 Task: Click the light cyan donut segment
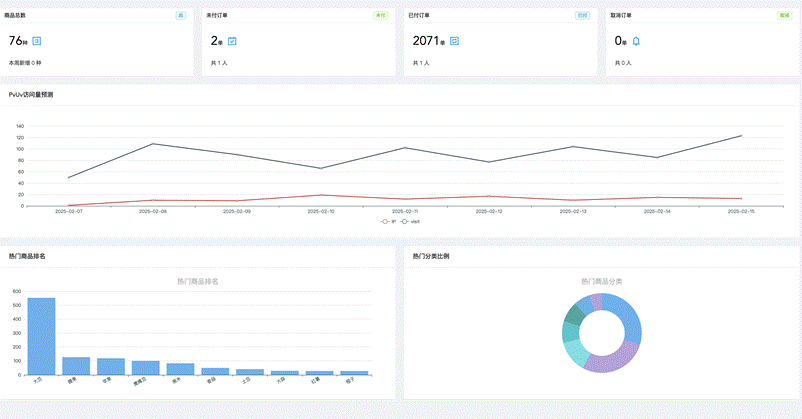[576, 352]
